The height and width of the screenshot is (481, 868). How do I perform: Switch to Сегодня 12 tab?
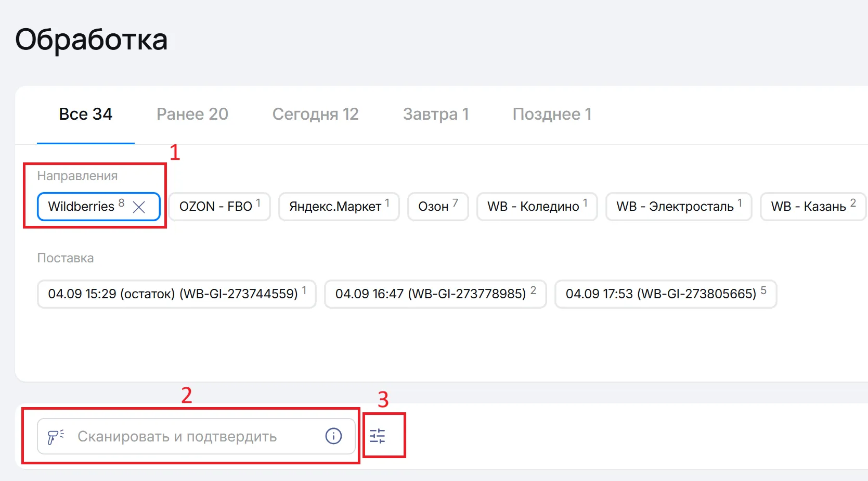(316, 114)
